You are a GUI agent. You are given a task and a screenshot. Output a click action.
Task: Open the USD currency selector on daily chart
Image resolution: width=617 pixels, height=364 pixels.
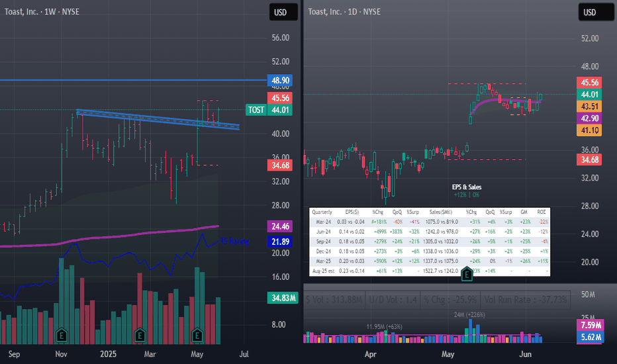[595, 12]
